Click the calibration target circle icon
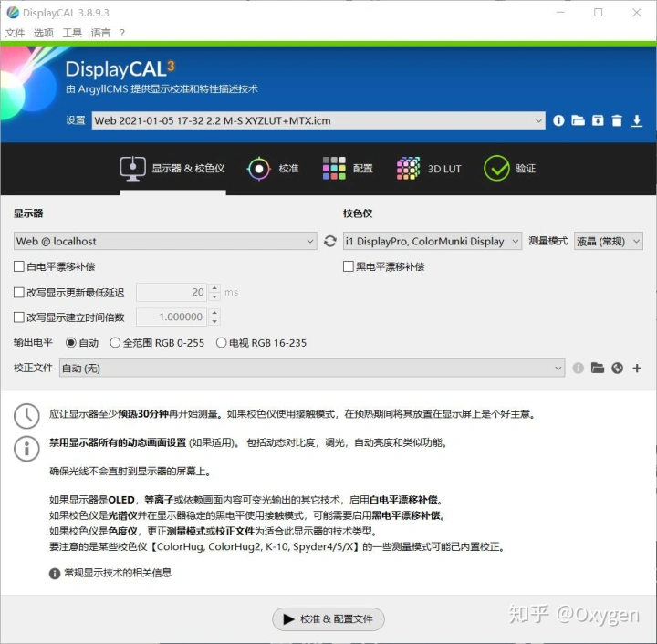 click(259, 169)
